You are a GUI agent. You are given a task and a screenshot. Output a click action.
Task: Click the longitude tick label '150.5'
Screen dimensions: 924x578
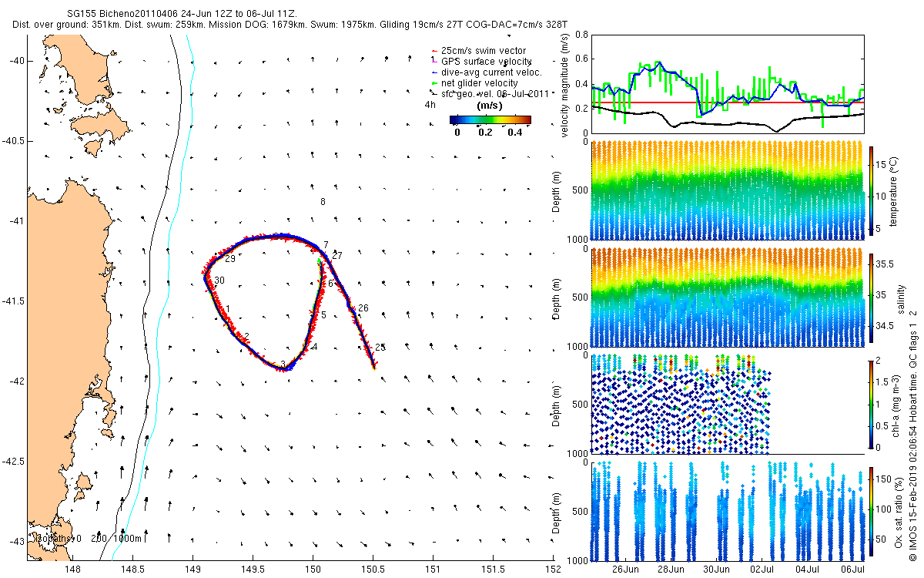pos(373,570)
